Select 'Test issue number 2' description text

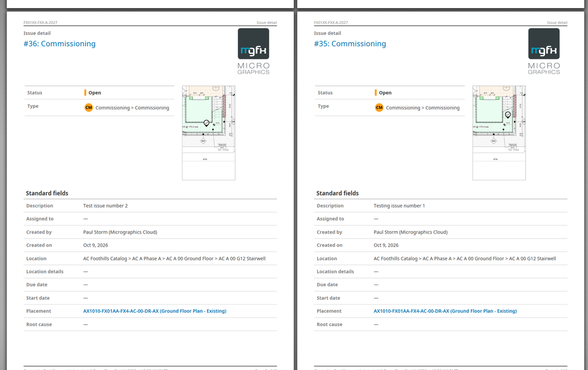(106, 206)
